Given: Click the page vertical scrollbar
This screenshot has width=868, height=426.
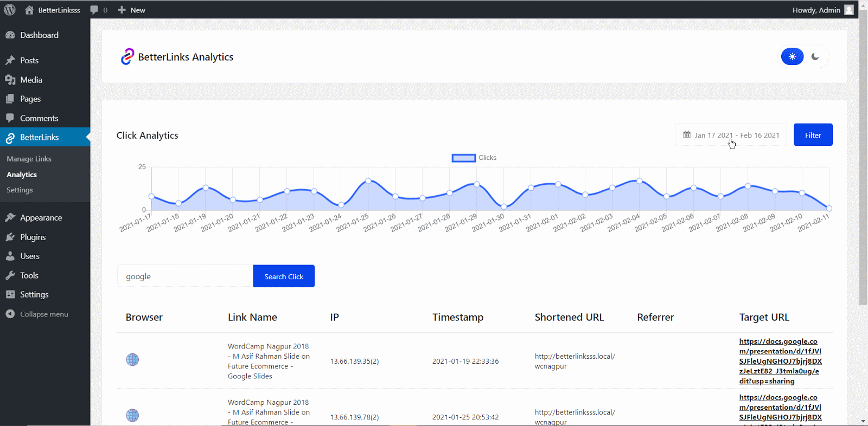Looking at the screenshot, I should tap(863, 163).
